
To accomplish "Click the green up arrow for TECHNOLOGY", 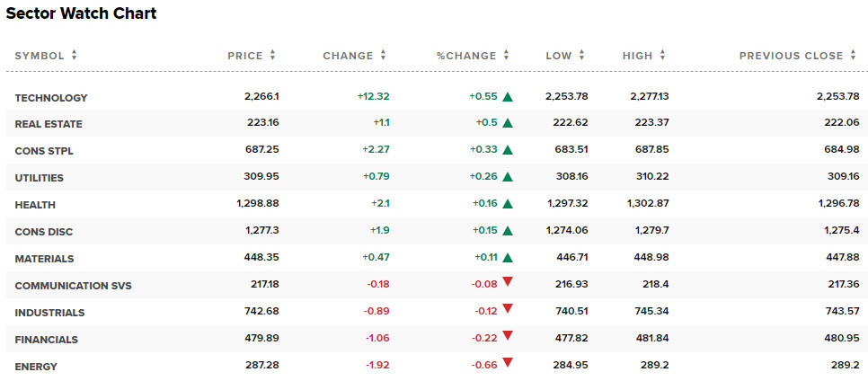I will tap(508, 97).
